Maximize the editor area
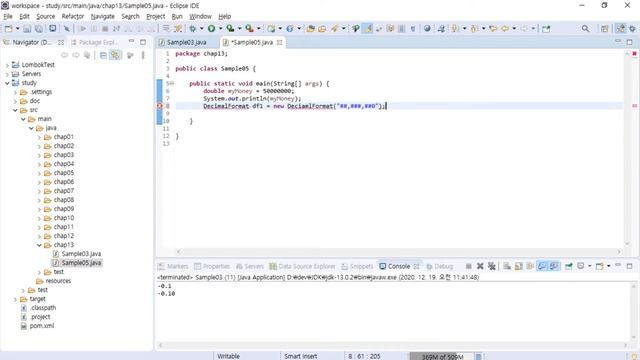Viewport: 640px width, 360px height. (629, 42)
